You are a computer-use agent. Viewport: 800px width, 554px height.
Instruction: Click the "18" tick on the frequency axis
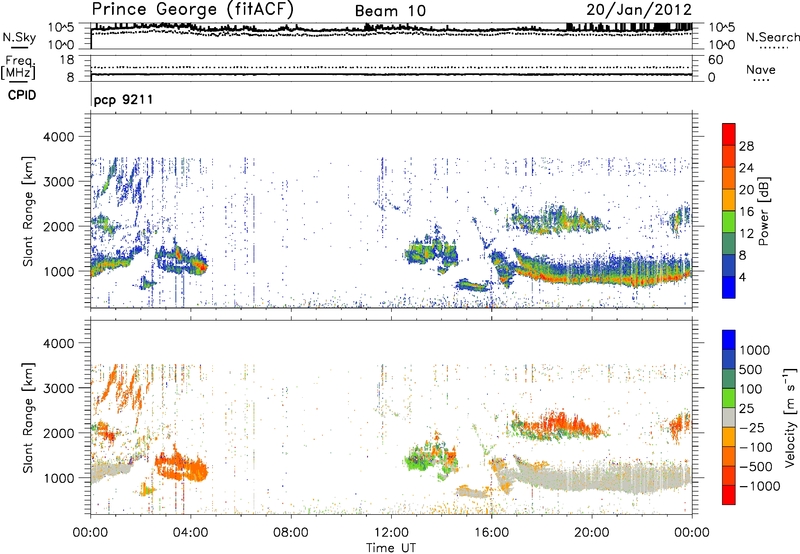click(x=66, y=60)
